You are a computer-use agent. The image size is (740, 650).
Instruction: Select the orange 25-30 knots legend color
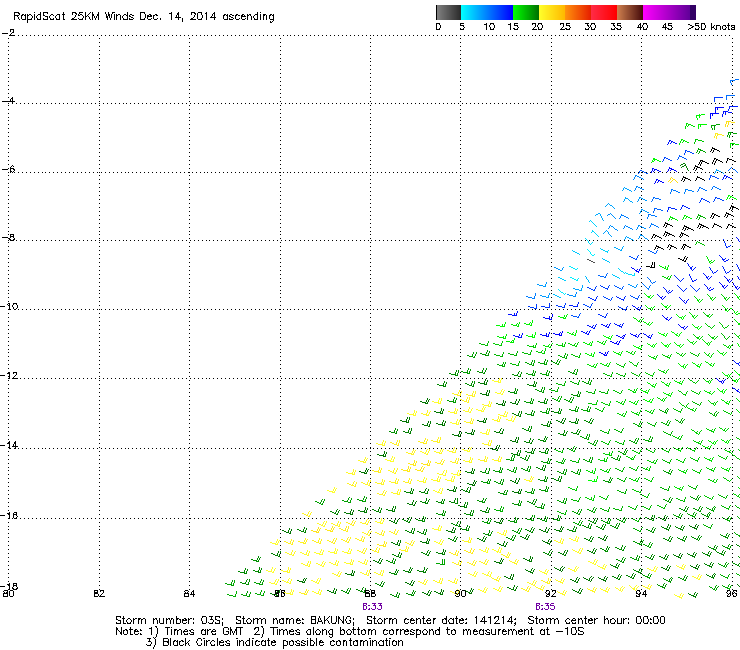578,12
